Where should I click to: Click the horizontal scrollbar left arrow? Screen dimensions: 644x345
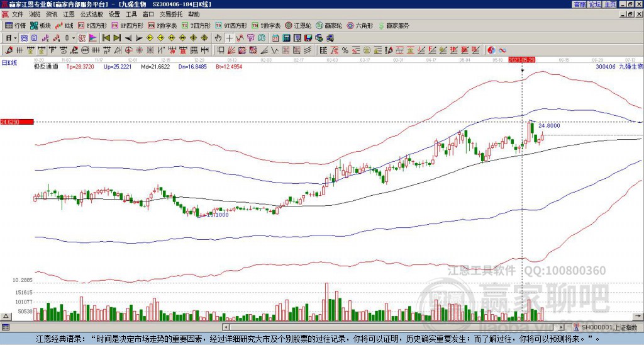tap(226, 327)
